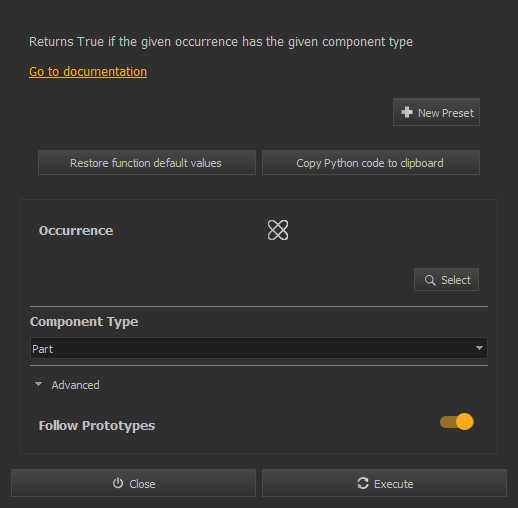518x508 pixels.
Task: Collapse the Advanced section triangle
Action: pyautogui.click(x=38, y=384)
